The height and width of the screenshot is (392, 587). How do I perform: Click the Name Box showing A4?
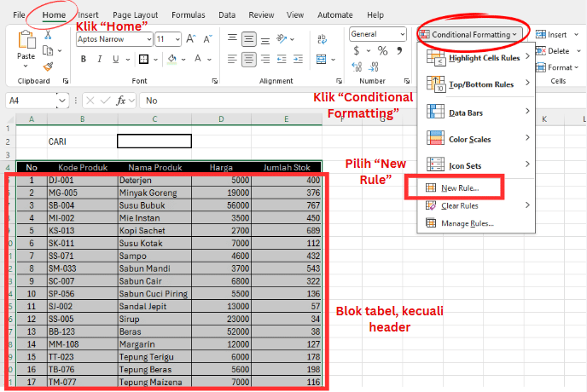click(x=31, y=101)
